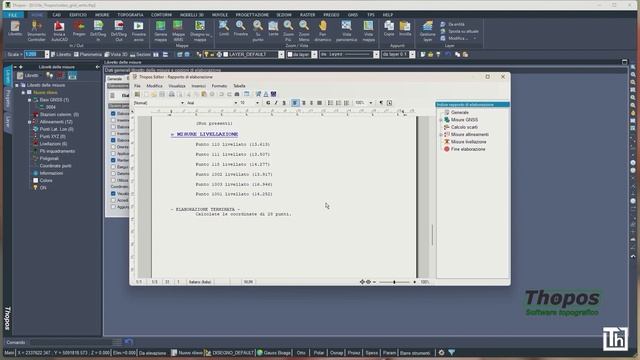The width and height of the screenshot is (640, 360).
Task: Toggle the Sezioni view button
Action: pos(140,54)
